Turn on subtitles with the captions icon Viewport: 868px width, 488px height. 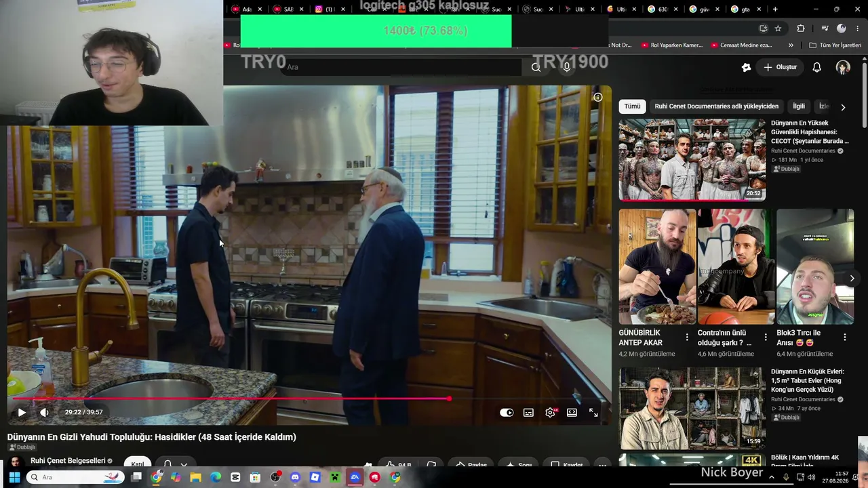pyautogui.click(x=528, y=412)
